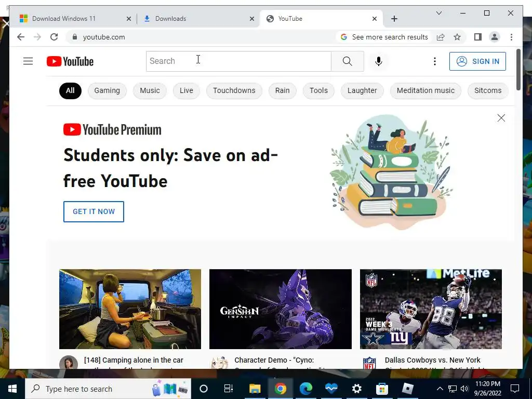Click GET IT NOW button

[x=94, y=211]
